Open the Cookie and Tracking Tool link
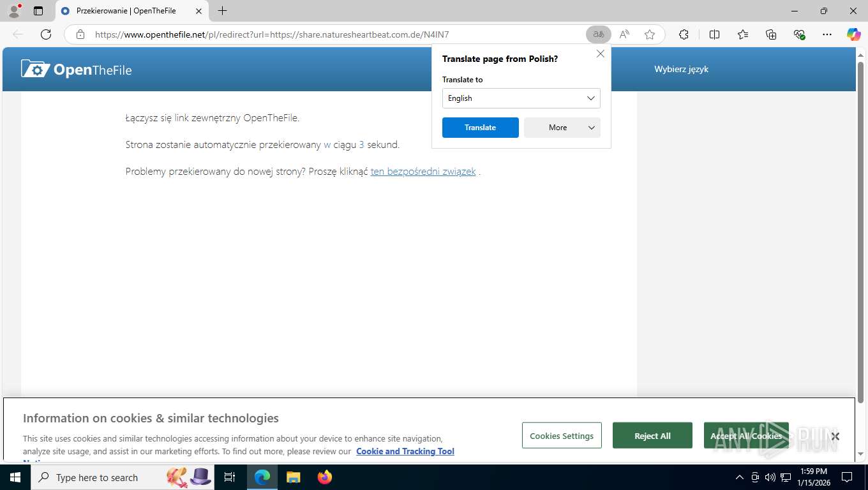 [405, 451]
